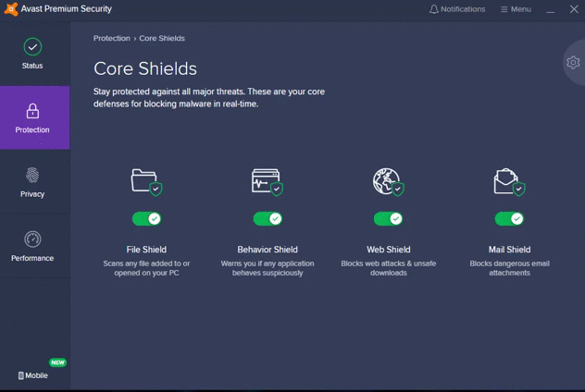Click the File Shield folder icon
Screen dimensions: 585x392
pos(146,182)
